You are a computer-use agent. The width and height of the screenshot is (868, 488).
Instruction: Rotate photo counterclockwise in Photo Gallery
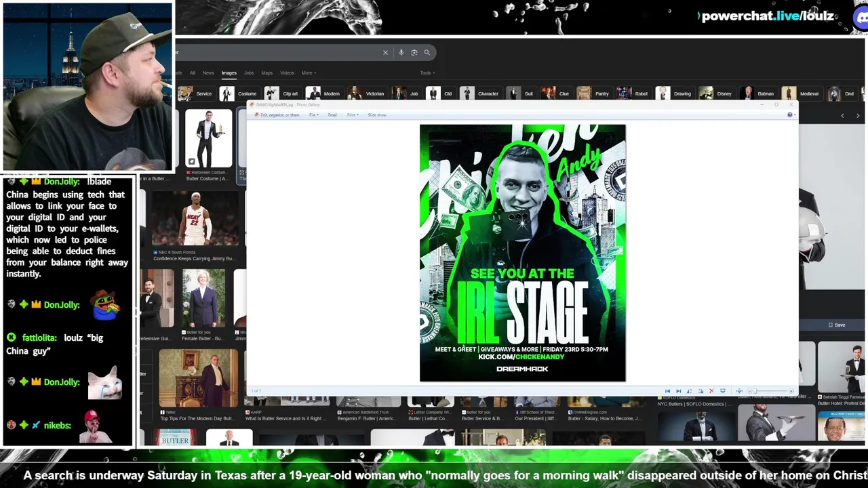click(690, 391)
